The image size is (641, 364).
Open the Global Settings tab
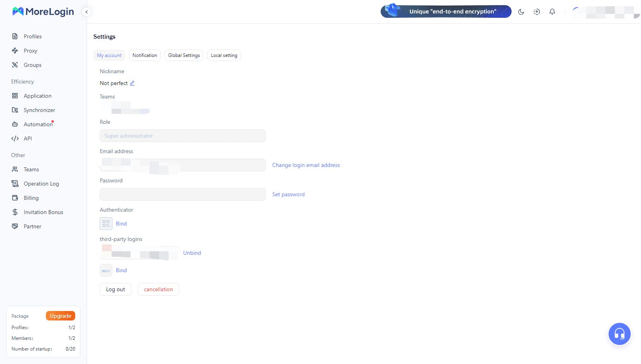184,55
